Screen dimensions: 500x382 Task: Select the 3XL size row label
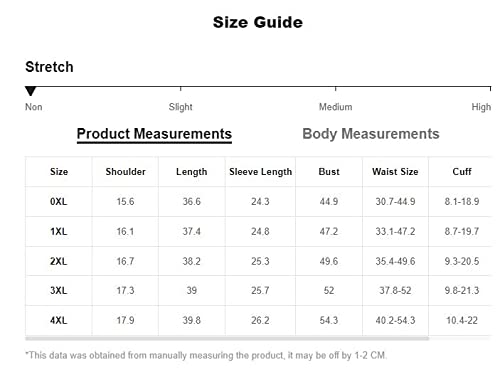tap(59, 290)
